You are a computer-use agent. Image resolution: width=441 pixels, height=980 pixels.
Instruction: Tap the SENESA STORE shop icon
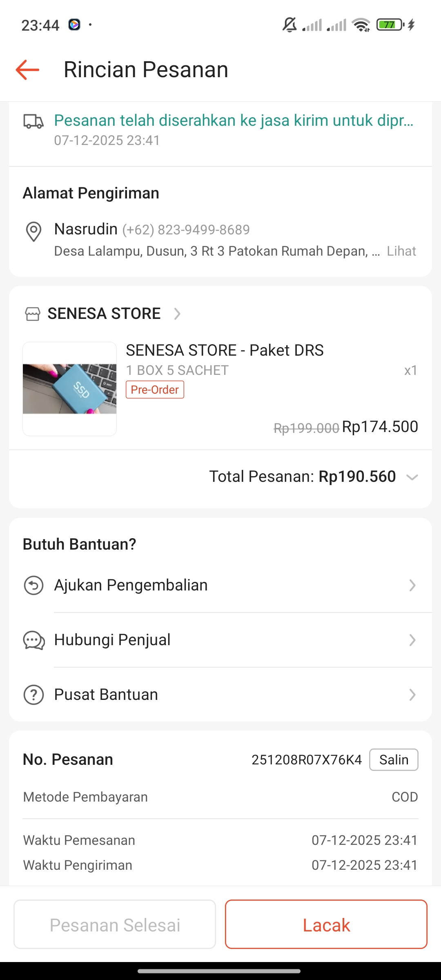(x=33, y=314)
